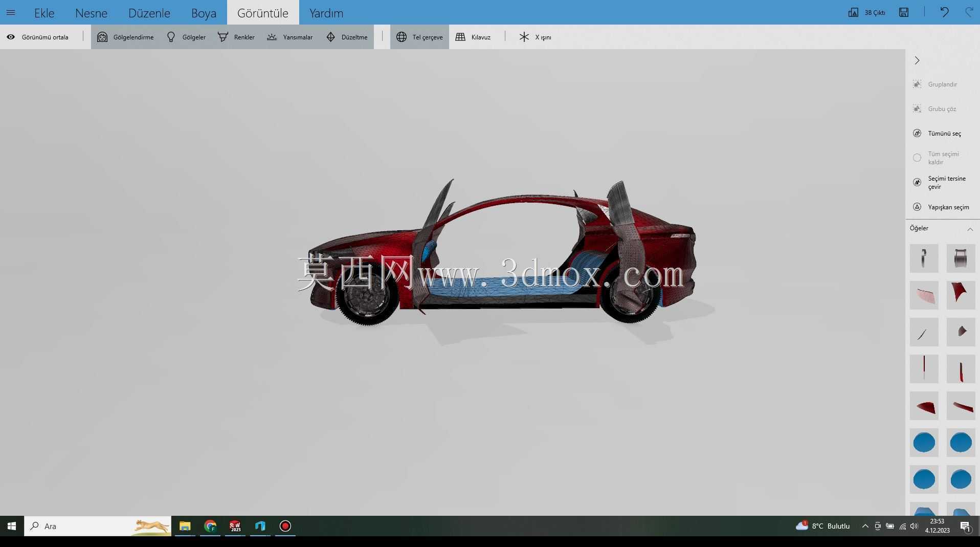Select the red pointed fin thumbnail
Viewport: 980px width, 547px height.
pyautogui.click(x=961, y=295)
